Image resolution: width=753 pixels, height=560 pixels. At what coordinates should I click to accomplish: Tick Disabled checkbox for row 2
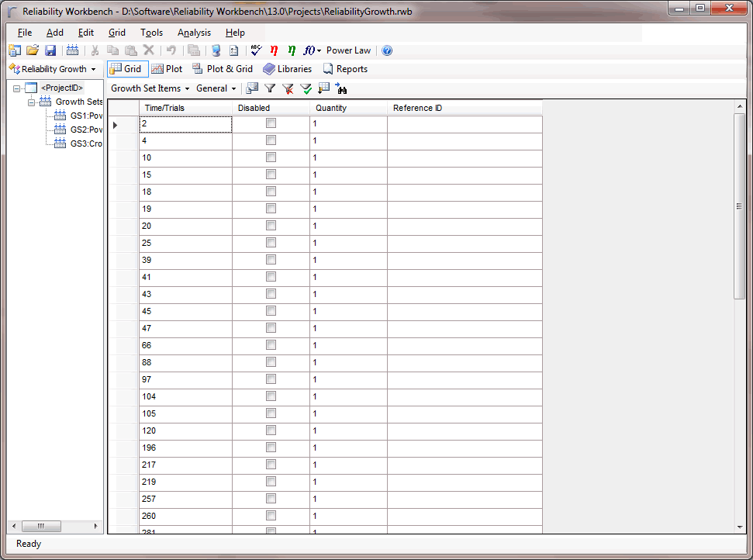coord(271,123)
